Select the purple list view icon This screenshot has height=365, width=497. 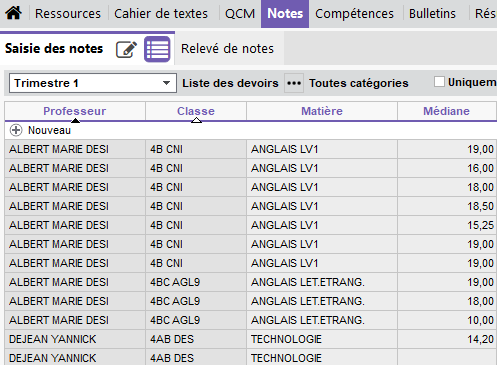157,49
